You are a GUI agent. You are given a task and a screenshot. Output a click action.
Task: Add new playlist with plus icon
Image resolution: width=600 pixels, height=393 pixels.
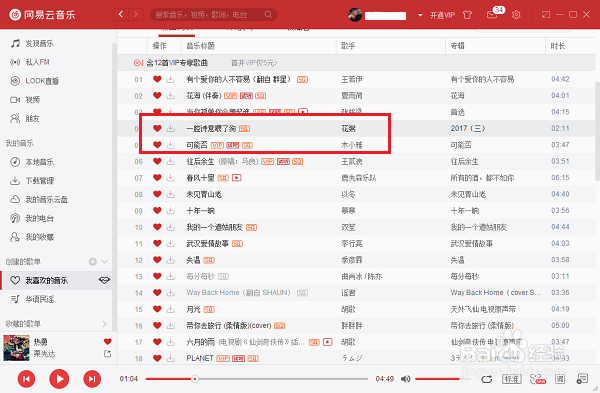93,262
